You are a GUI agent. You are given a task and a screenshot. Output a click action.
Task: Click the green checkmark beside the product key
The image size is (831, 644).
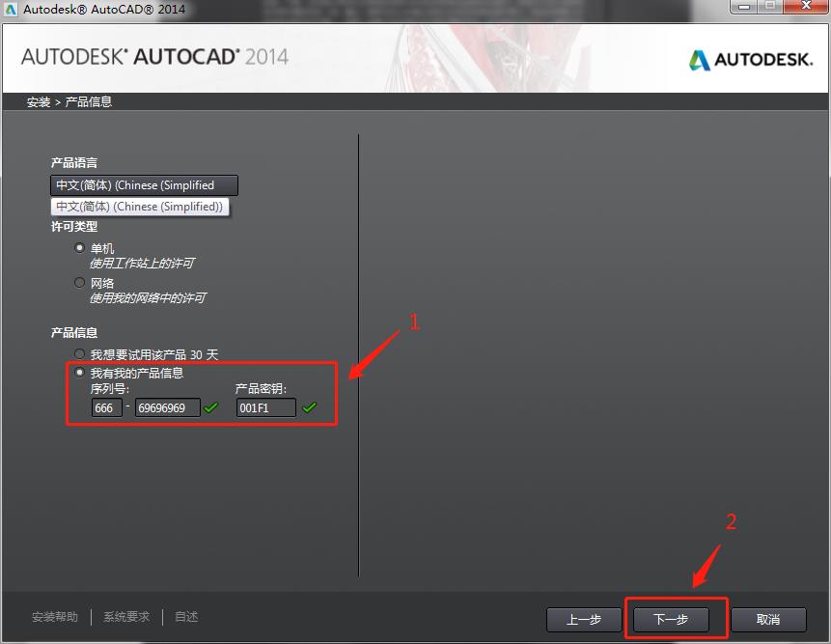(309, 407)
